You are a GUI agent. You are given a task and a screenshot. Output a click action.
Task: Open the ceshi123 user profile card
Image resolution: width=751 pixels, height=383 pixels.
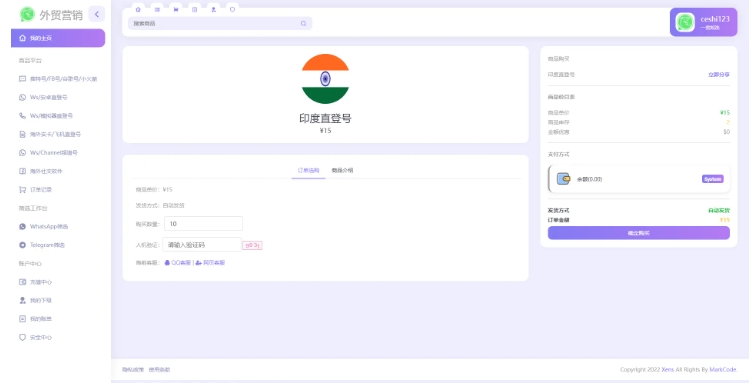(x=704, y=22)
